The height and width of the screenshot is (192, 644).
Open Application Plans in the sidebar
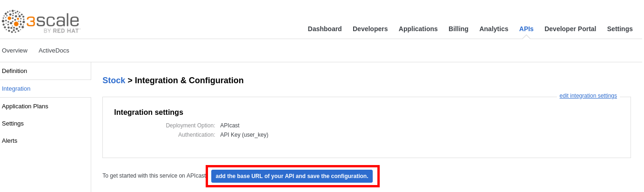pos(25,106)
